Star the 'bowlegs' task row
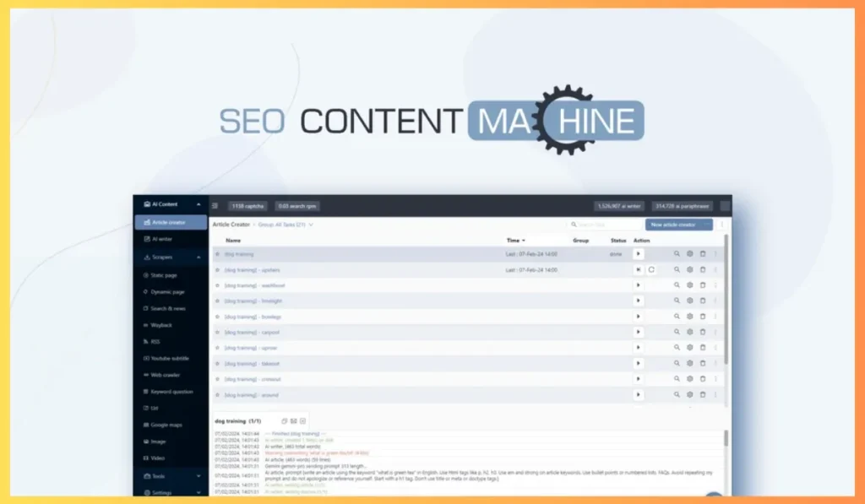The width and height of the screenshot is (865, 504). pyautogui.click(x=217, y=317)
